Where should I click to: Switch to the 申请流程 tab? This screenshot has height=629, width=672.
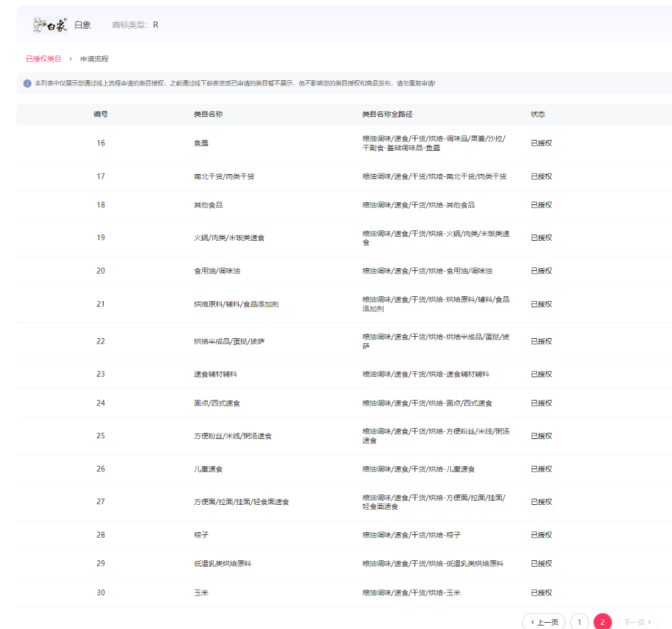(x=94, y=59)
